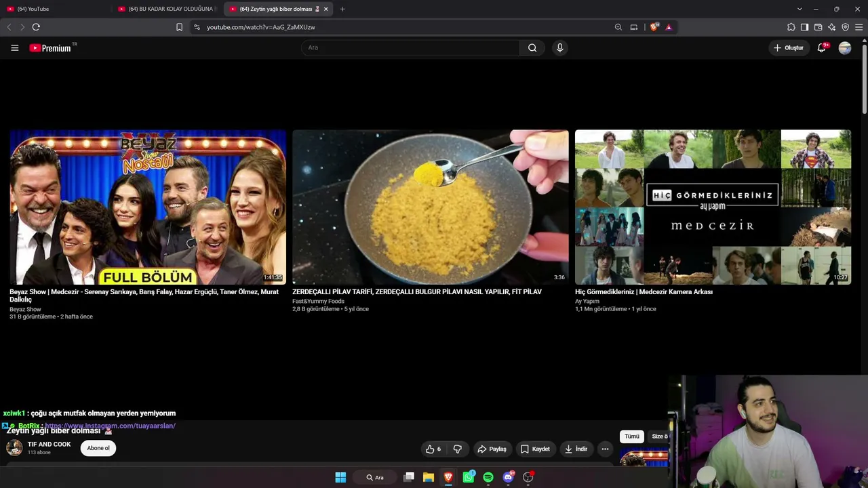Click the page vertical scrollbar thumb
The height and width of the screenshot is (488, 868).
pos(864,78)
